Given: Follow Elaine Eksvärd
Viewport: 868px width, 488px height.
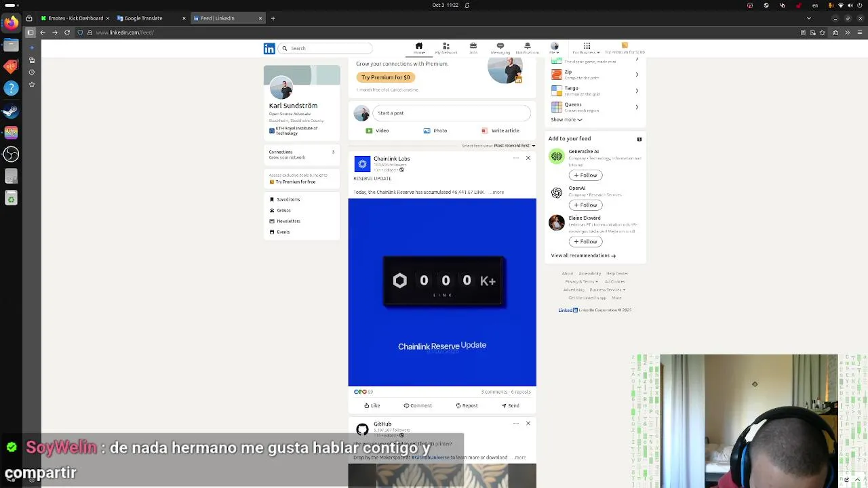Looking at the screenshot, I should point(585,242).
